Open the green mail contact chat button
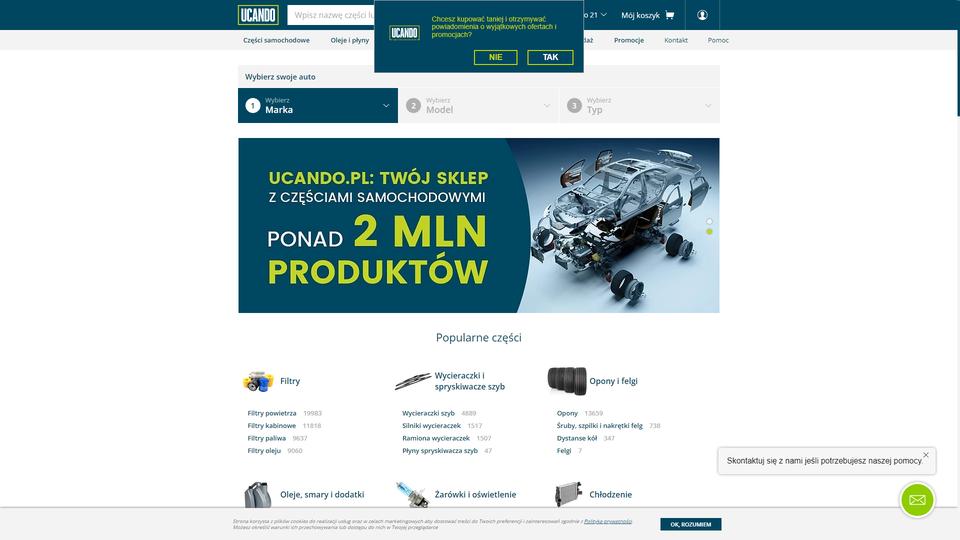Screen dimensions: 960x540 917,500
